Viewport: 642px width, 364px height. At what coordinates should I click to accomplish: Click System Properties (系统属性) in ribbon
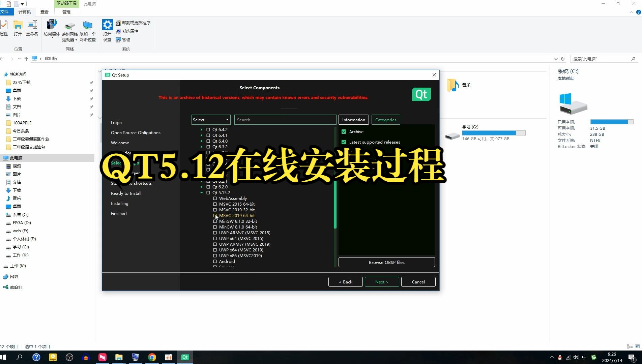click(x=127, y=31)
